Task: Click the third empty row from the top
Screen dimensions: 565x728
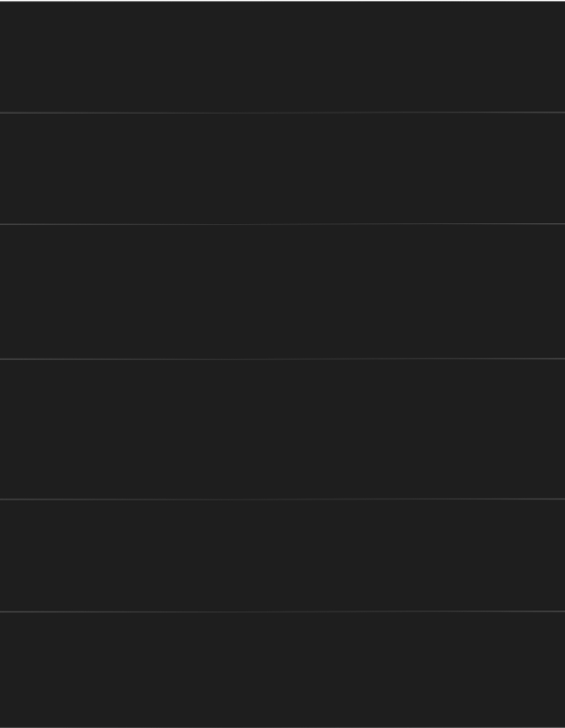Action: pos(282,291)
